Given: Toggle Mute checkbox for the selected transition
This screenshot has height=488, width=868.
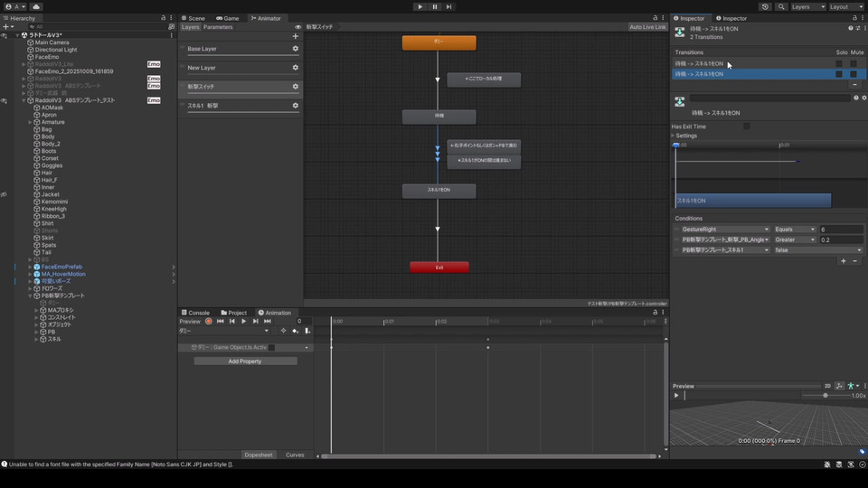Looking at the screenshot, I should coord(853,74).
